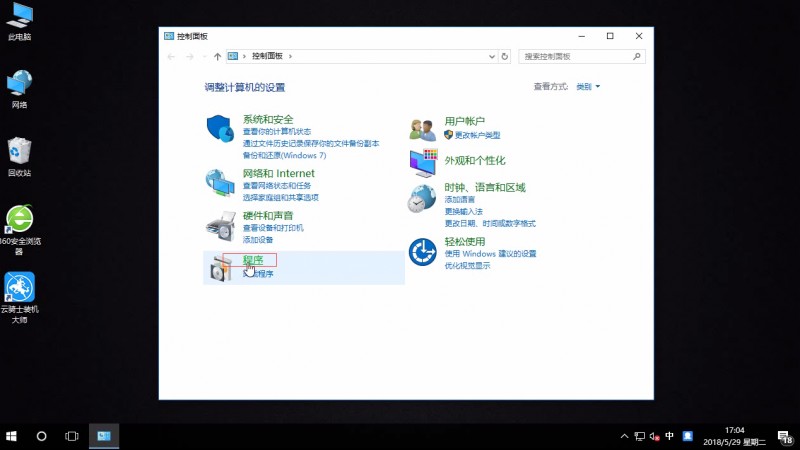Expand chevron after 控制面板 in breadcrumb
800x450 pixels.
[x=290, y=56]
